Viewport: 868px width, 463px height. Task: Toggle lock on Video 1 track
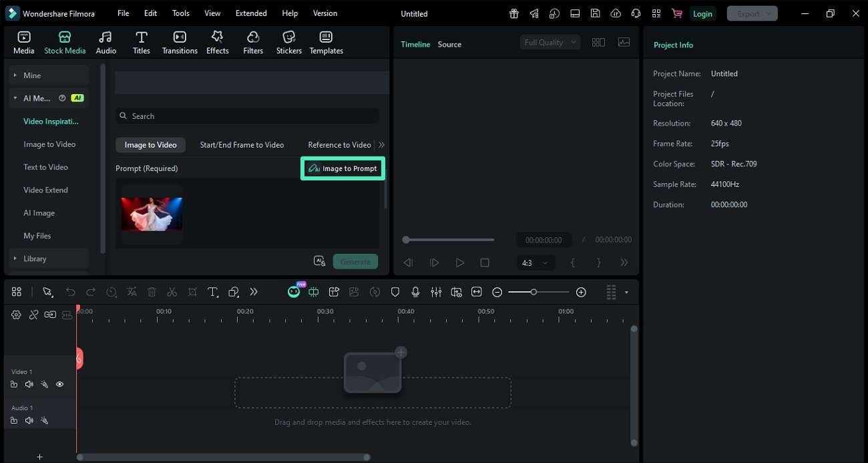tap(14, 384)
